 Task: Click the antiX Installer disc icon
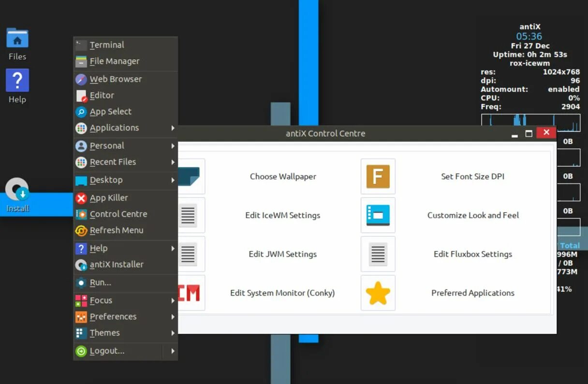pos(81,265)
